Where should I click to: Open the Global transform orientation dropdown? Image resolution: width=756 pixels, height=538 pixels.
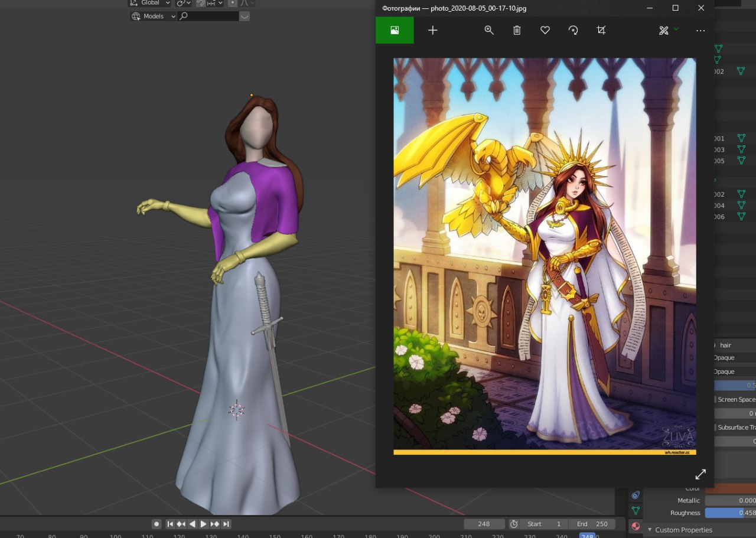coord(151,3)
